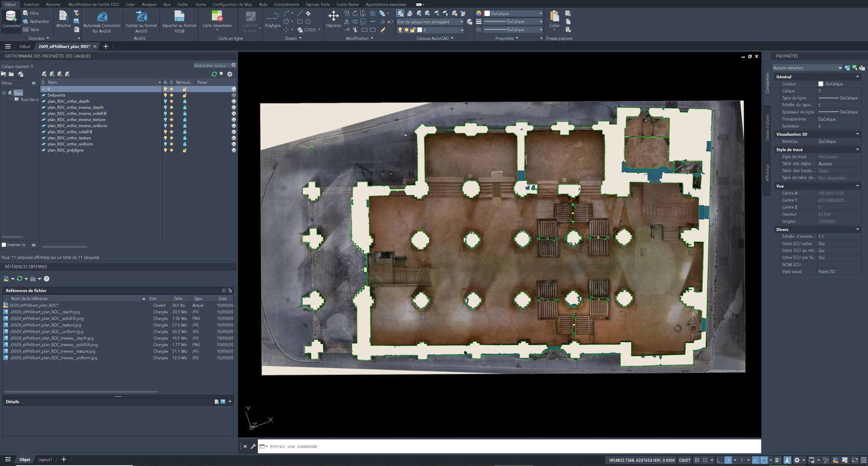Open the Attacher tool

pyautogui.click(x=64, y=19)
